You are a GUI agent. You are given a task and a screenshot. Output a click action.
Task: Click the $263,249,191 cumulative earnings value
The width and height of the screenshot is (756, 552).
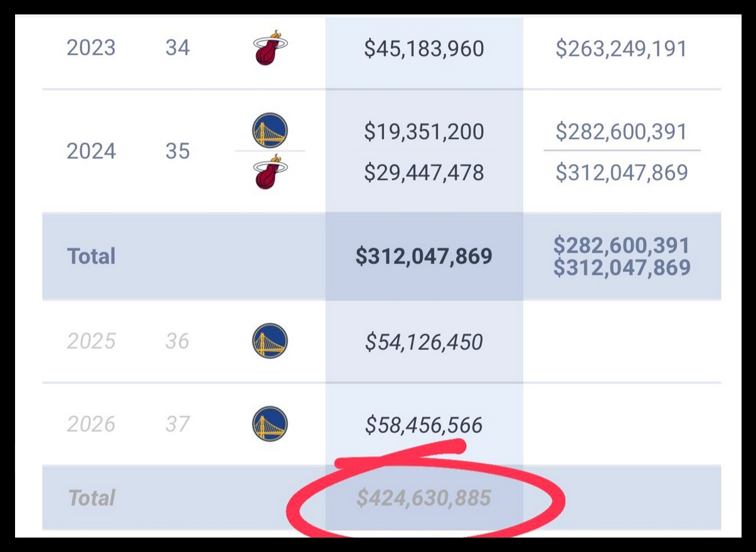coord(621,49)
